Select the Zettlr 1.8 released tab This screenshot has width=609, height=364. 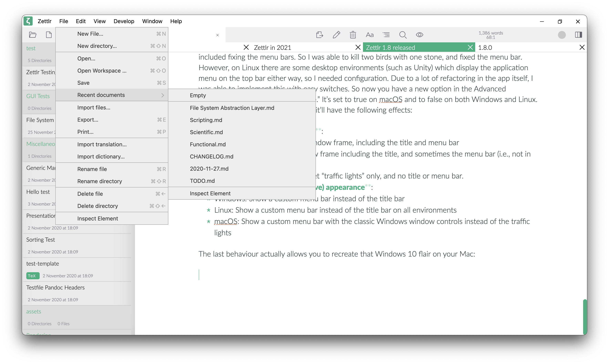point(419,47)
